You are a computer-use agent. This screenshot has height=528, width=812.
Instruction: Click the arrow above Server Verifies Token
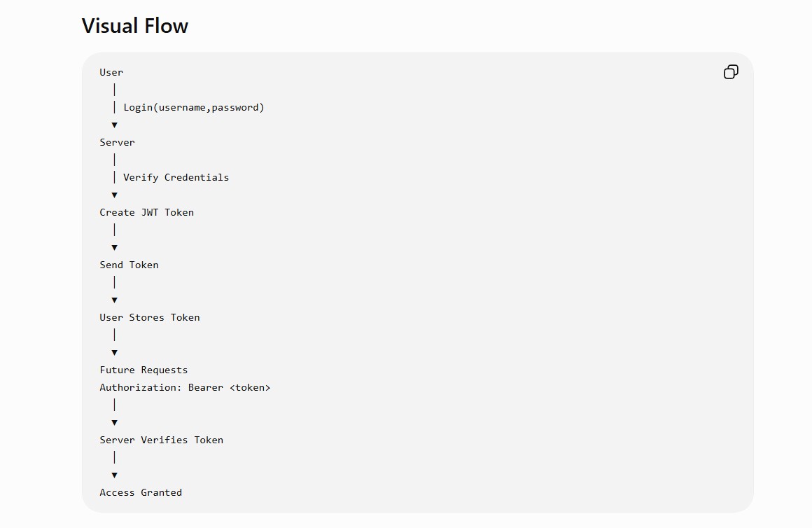(114, 423)
